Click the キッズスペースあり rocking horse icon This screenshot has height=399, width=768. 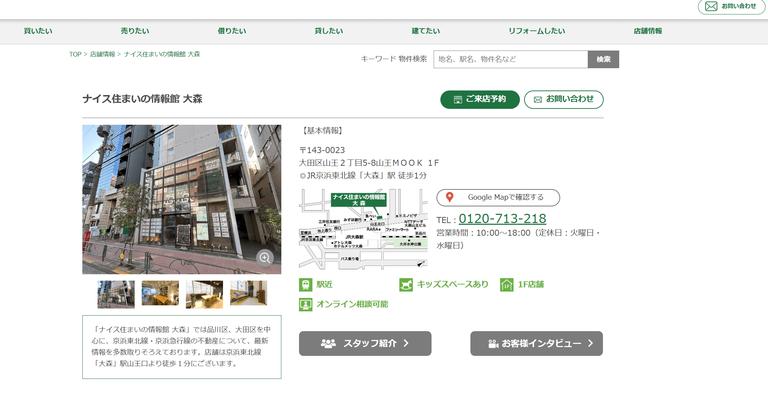point(406,284)
